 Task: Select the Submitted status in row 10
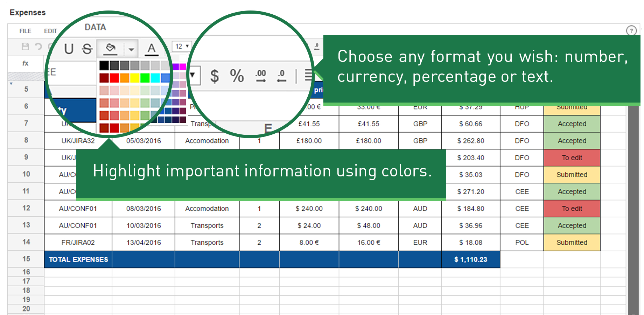click(572, 175)
